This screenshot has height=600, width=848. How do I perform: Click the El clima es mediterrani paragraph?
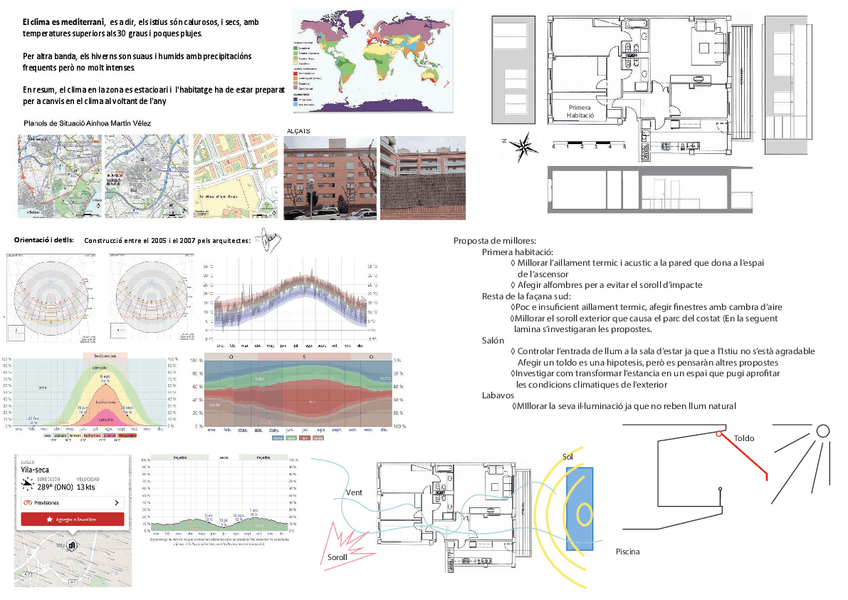tap(141, 28)
